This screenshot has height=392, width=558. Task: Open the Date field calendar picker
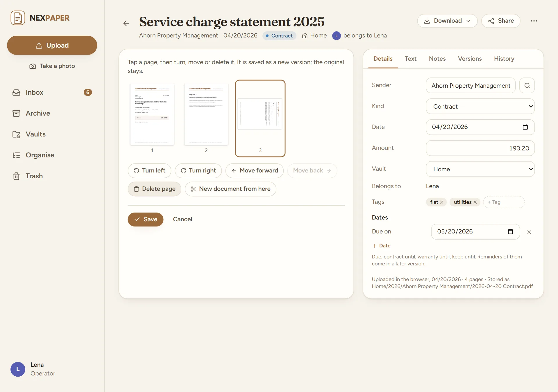[x=525, y=127]
